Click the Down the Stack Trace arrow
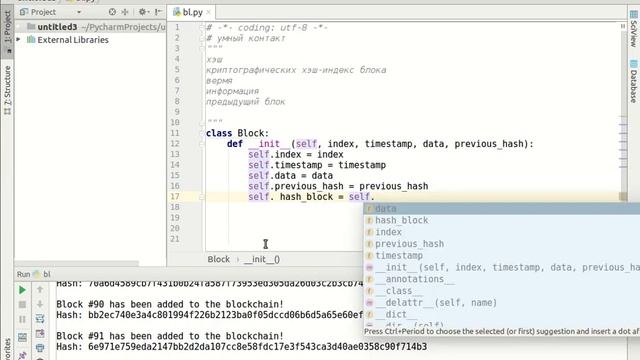The width and height of the screenshot is (640, 360). (x=40, y=304)
